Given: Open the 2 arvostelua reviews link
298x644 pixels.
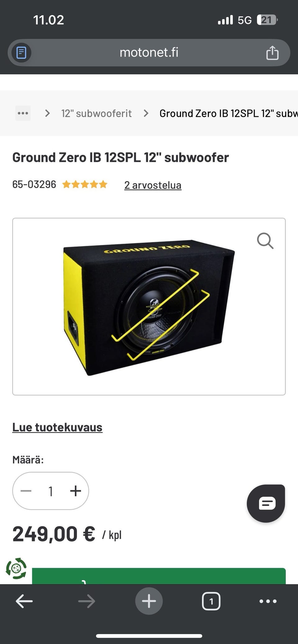Looking at the screenshot, I should (x=153, y=185).
